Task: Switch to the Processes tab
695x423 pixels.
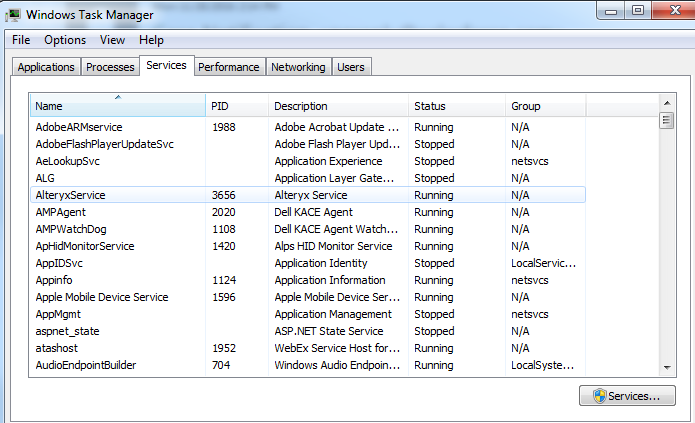Action: 110,67
